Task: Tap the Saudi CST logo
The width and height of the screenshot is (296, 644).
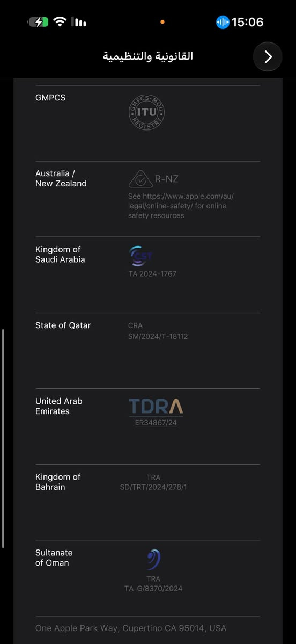Action: [x=140, y=256]
